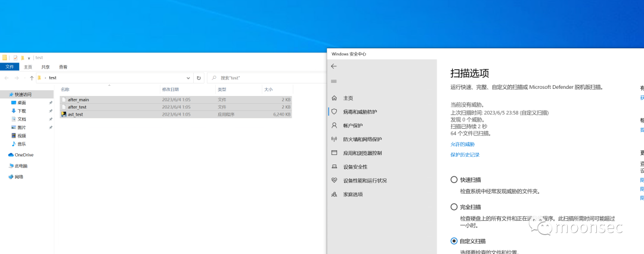The height and width of the screenshot is (254, 644).
Task: Open the recent locations dropdown beside forward arrow
Action: (x=24, y=78)
